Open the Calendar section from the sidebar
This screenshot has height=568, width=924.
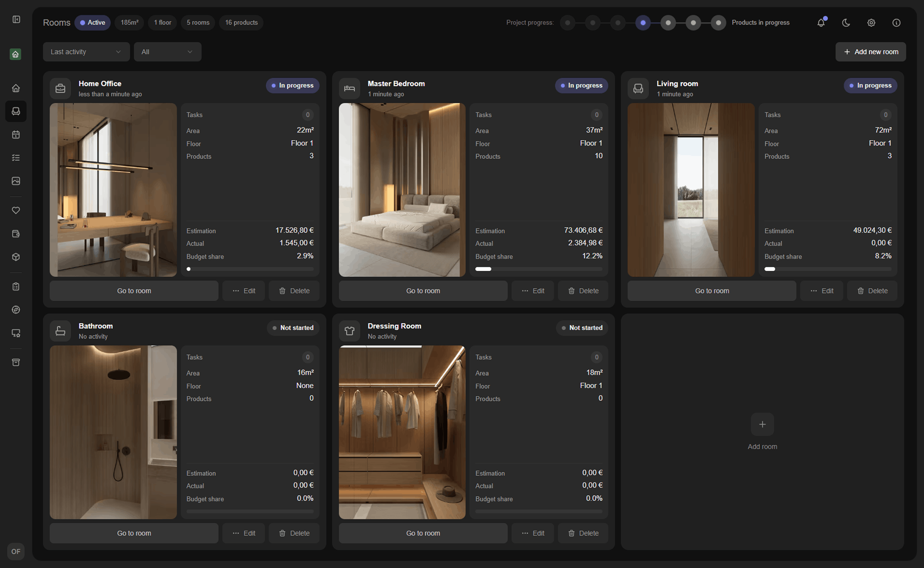tap(16, 134)
